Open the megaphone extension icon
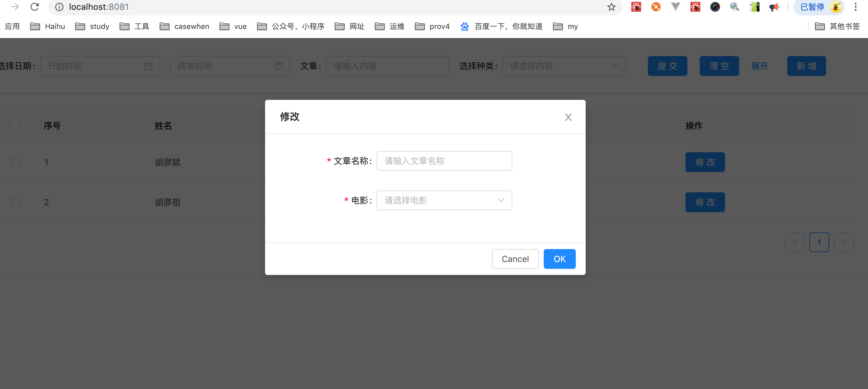 coord(774,7)
